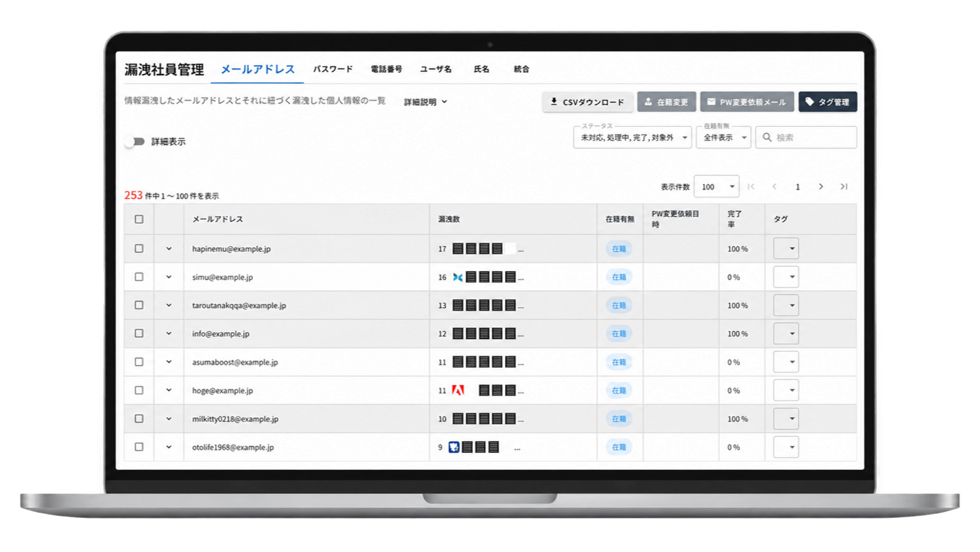Click the 在籍変更 button
The height and width of the screenshot is (552, 980).
click(x=666, y=101)
